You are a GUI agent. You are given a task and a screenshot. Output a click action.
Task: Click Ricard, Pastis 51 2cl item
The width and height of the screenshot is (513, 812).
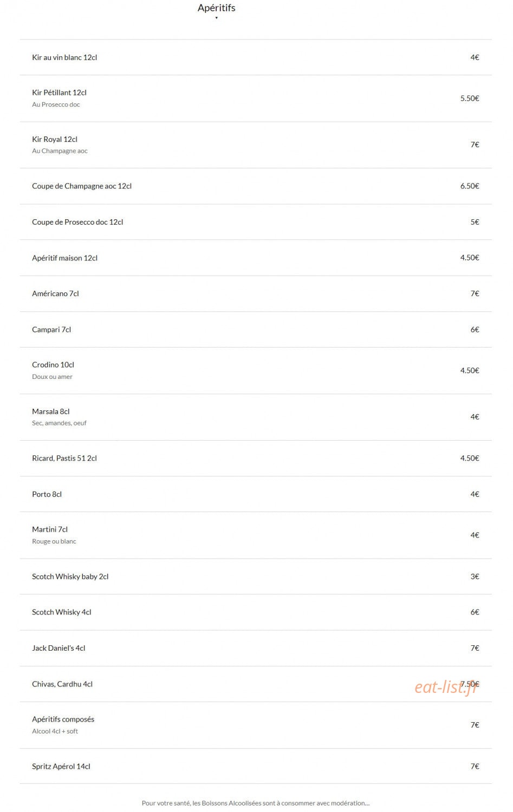[x=256, y=459]
